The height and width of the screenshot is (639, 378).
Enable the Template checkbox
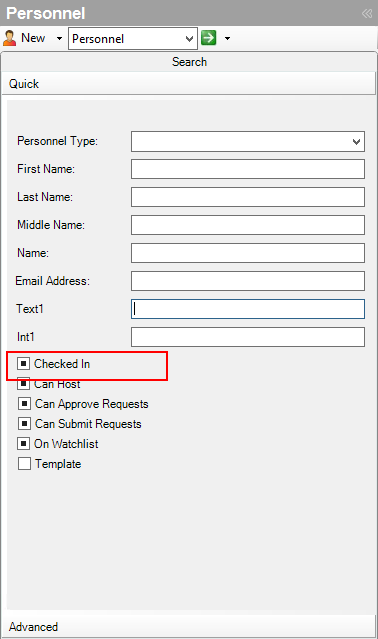[x=24, y=463]
